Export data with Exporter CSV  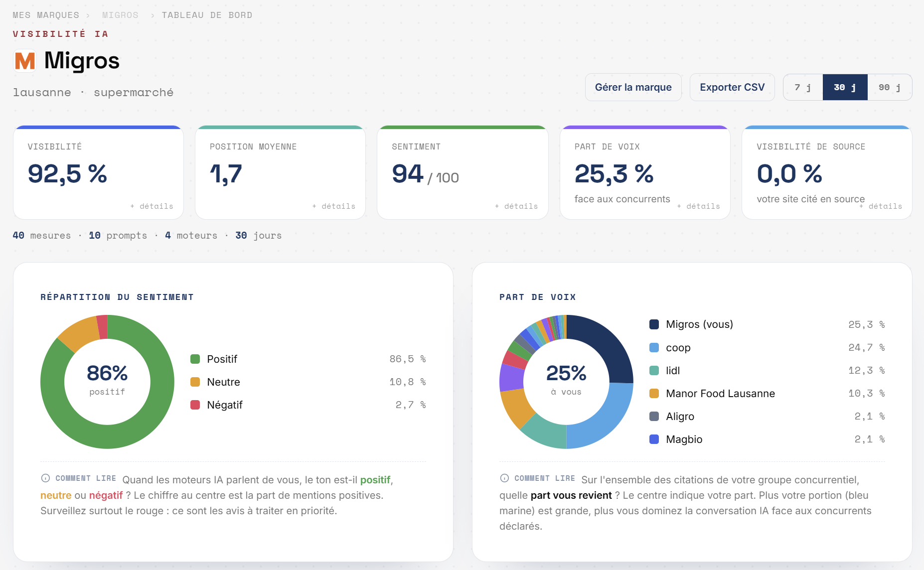pyautogui.click(x=732, y=87)
